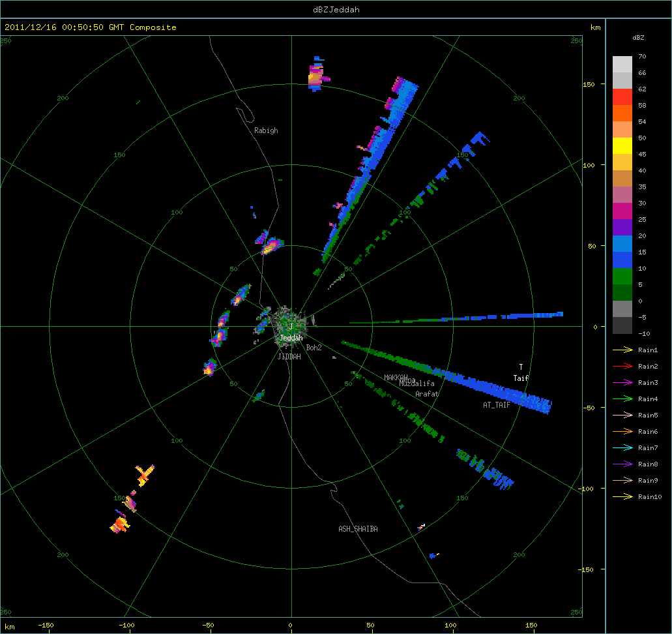Choose the darkest gray -10 to -5 swatch
Screen dimensions: 672x634
622,325
